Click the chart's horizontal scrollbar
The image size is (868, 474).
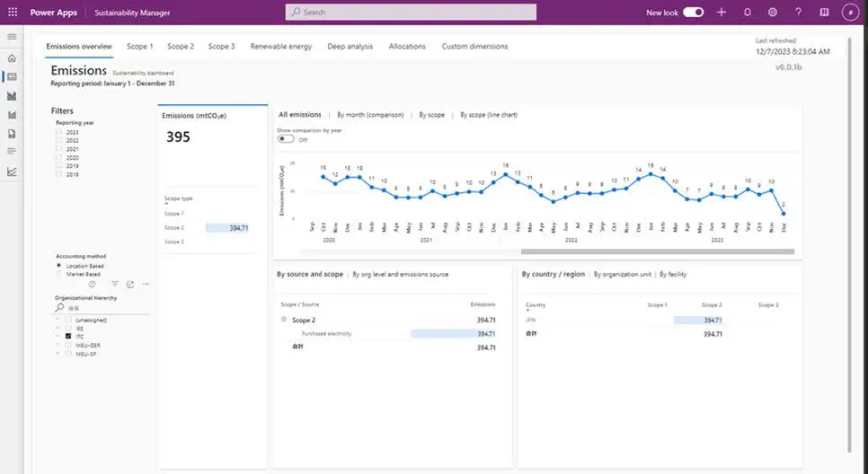(x=656, y=251)
